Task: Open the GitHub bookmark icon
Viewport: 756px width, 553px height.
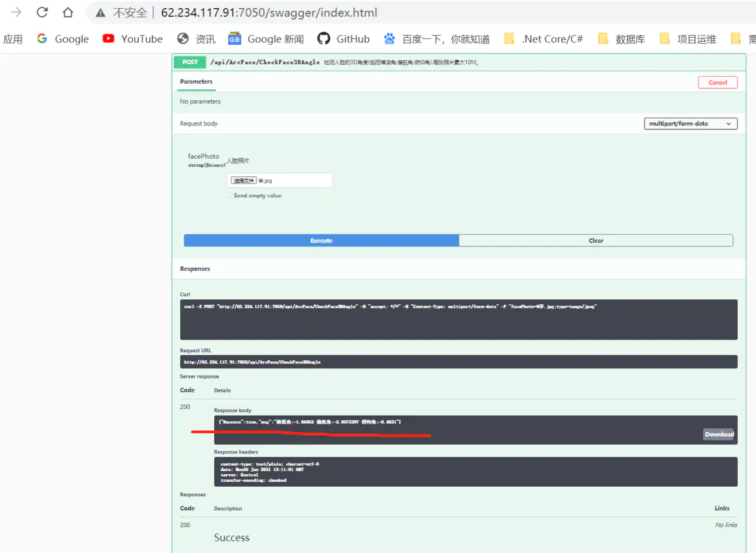Action: point(324,38)
